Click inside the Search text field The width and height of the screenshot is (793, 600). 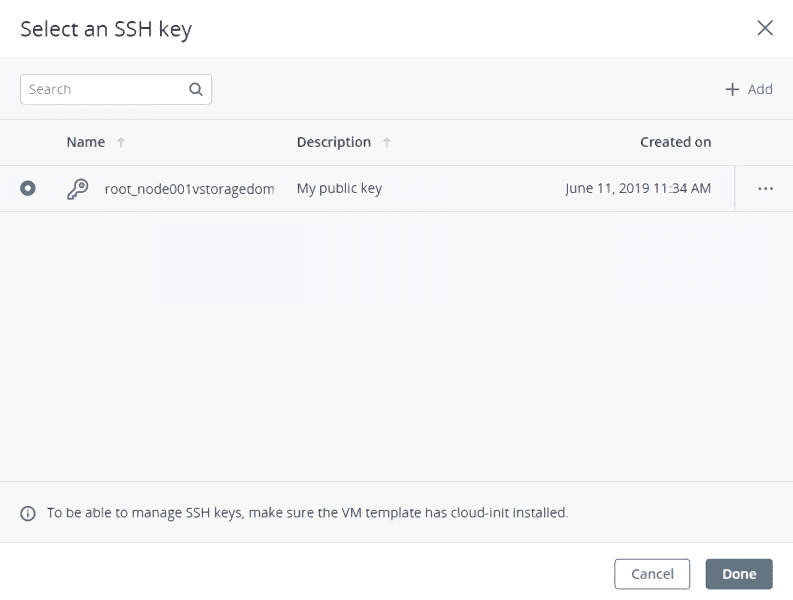(x=100, y=89)
